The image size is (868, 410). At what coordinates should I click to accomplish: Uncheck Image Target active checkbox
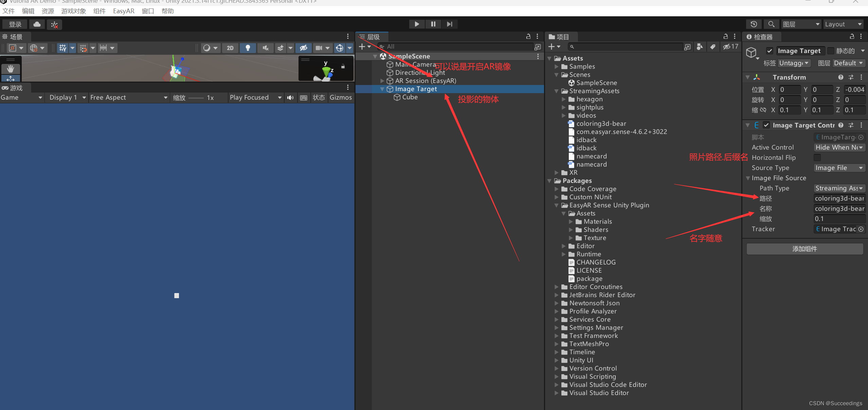point(770,51)
